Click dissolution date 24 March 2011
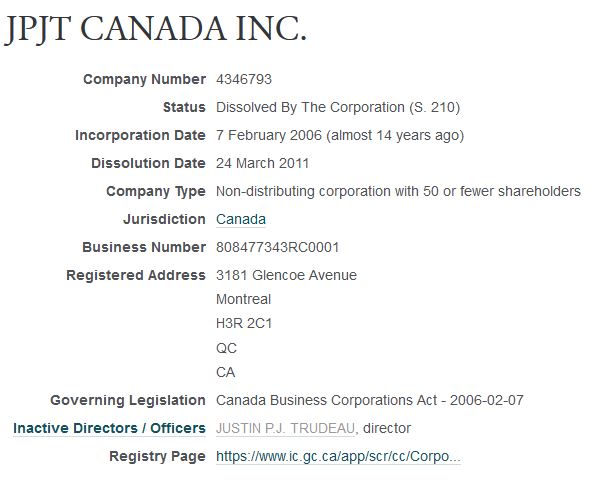The width and height of the screenshot is (594, 485). pyautogui.click(x=263, y=163)
